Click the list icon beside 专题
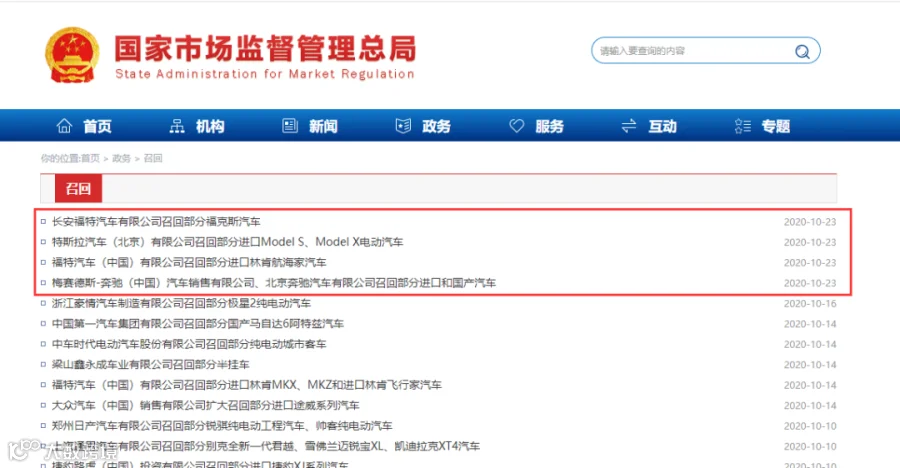The image size is (900, 468). point(743,126)
